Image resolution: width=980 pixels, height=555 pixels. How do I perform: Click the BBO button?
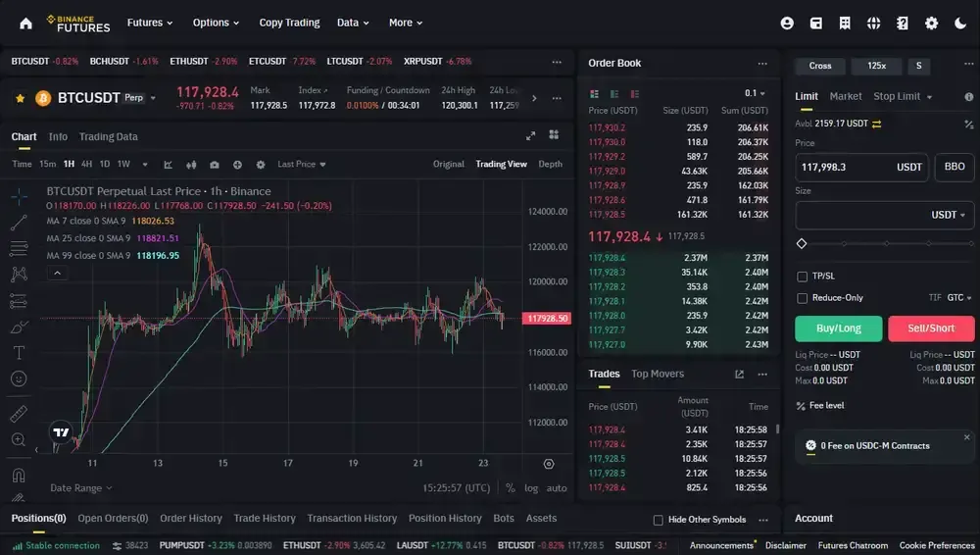[954, 167]
